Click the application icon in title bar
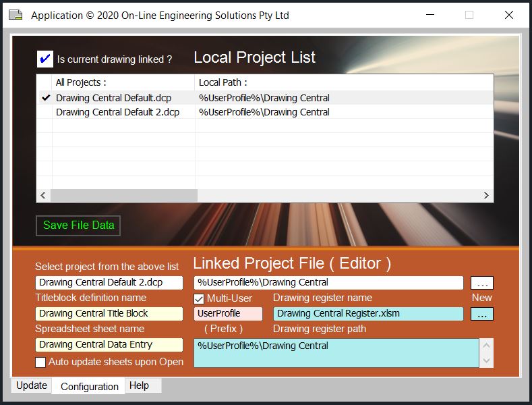This screenshot has height=405, width=532. (15, 15)
